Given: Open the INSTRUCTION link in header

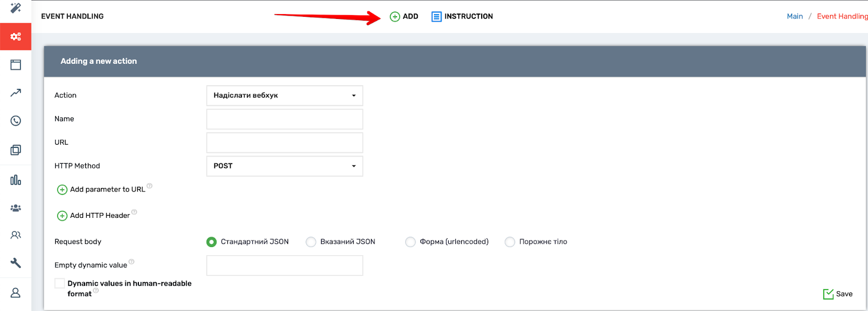Looking at the screenshot, I should [x=462, y=16].
